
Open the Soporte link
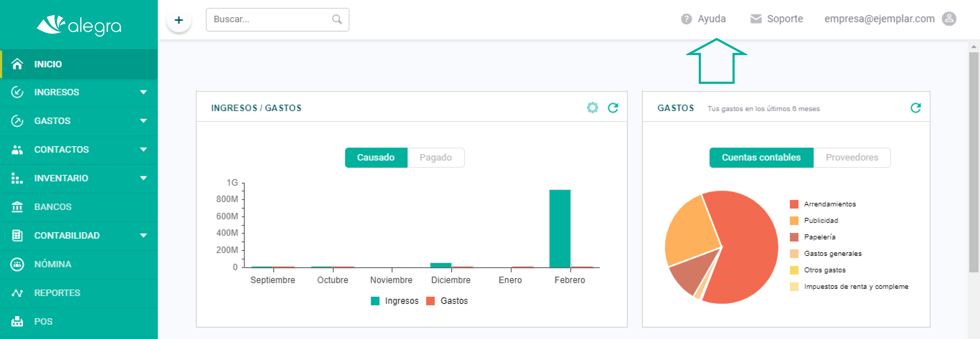coord(785,19)
